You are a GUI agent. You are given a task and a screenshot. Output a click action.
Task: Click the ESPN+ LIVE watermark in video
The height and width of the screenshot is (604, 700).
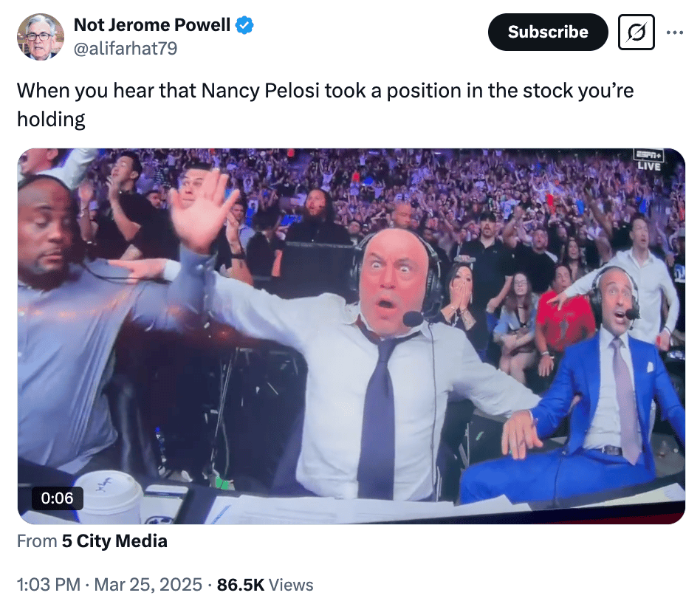pyautogui.click(x=648, y=159)
